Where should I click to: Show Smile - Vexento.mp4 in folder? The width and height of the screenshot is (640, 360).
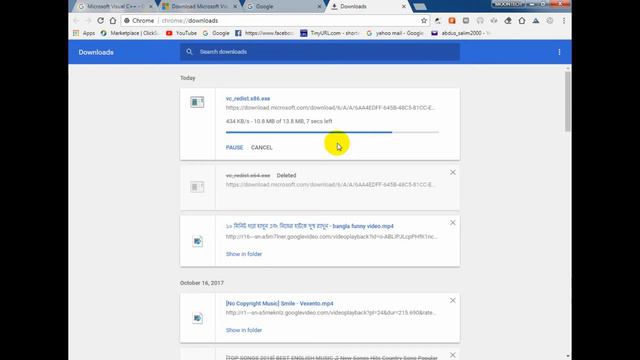point(244,330)
